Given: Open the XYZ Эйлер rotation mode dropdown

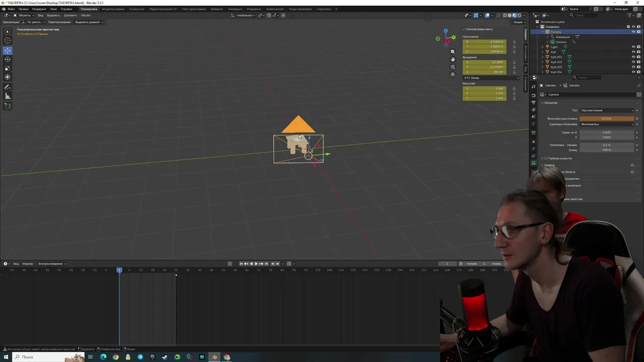Looking at the screenshot, I should (491, 78).
